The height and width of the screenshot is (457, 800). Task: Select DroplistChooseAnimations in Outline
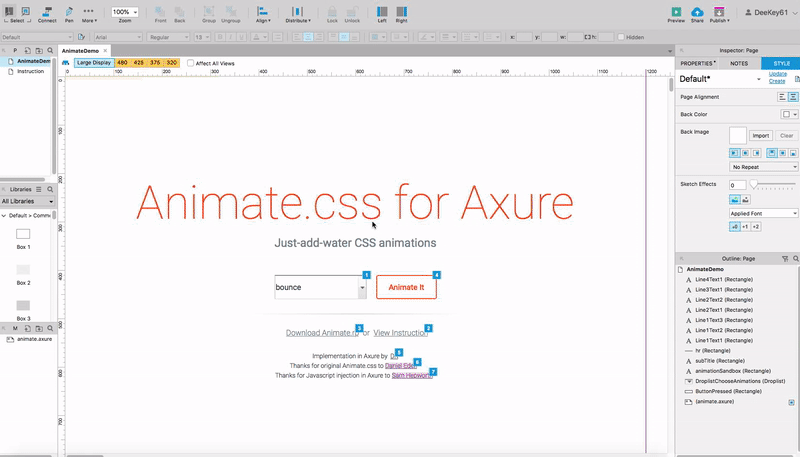(x=740, y=381)
